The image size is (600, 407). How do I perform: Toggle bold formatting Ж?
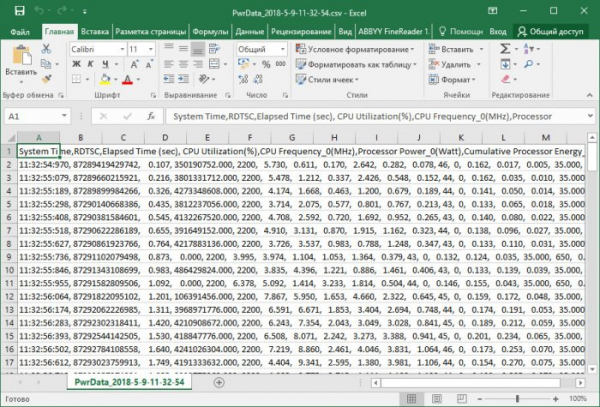pos(77,64)
